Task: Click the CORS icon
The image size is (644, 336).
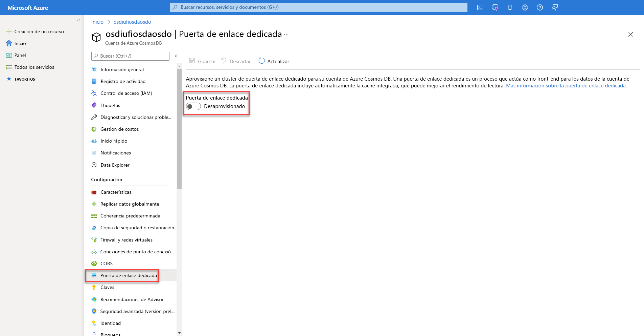Action: pos(94,264)
